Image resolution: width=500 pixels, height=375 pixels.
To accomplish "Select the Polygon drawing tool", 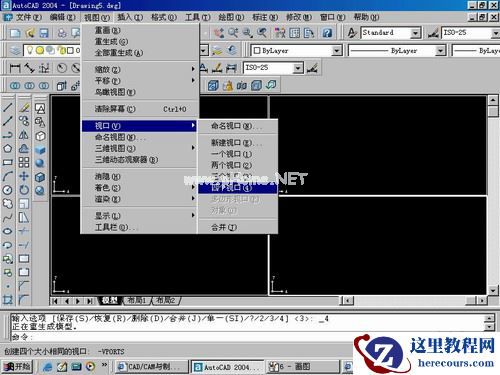I will (x=8, y=149).
